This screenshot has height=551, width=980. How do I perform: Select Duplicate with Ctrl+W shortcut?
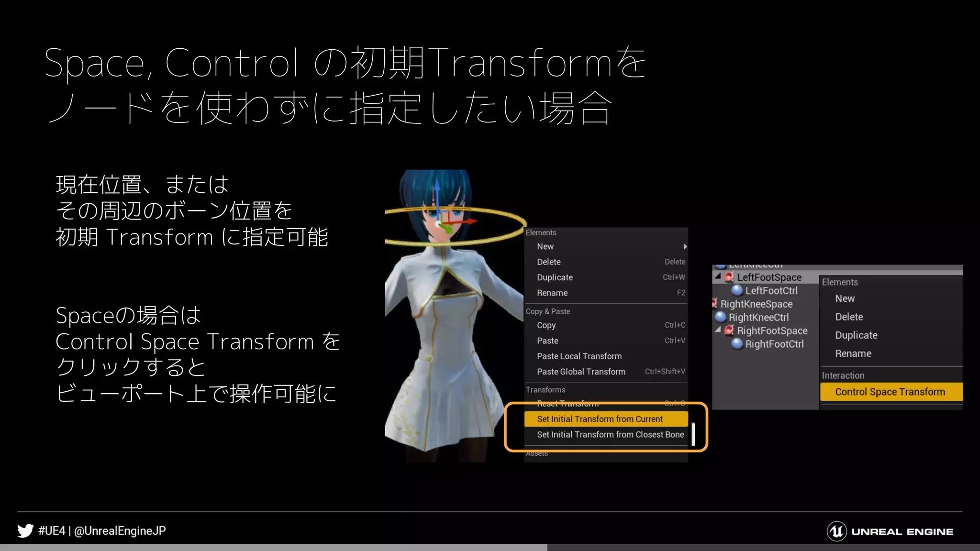[x=606, y=277]
